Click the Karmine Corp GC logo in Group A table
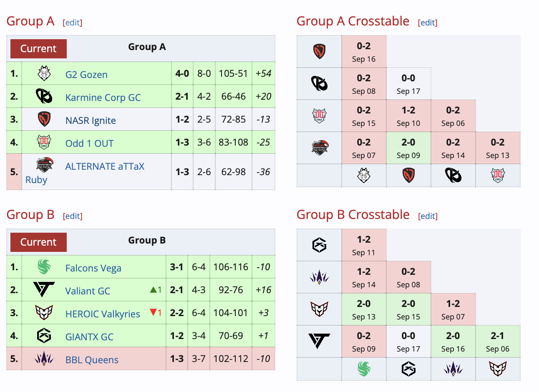 tap(44, 96)
